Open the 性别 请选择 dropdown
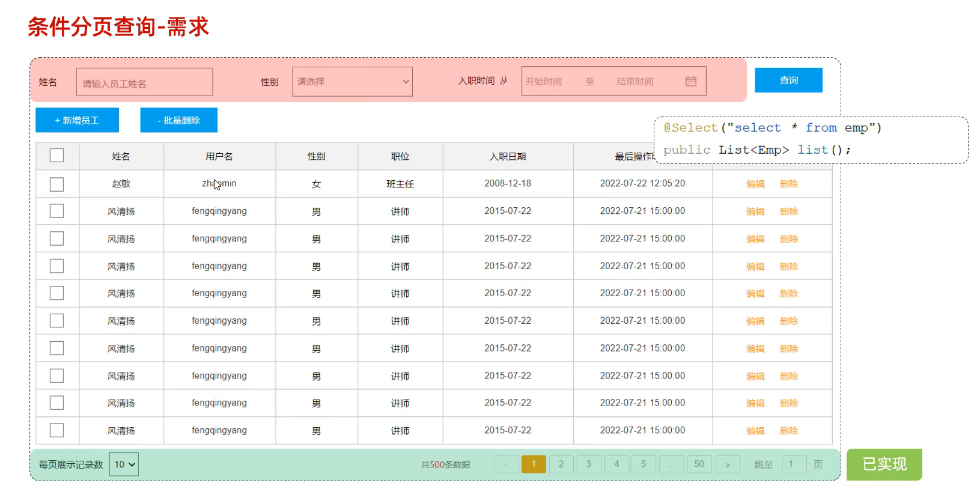This screenshot has width=980, height=486. [352, 82]
